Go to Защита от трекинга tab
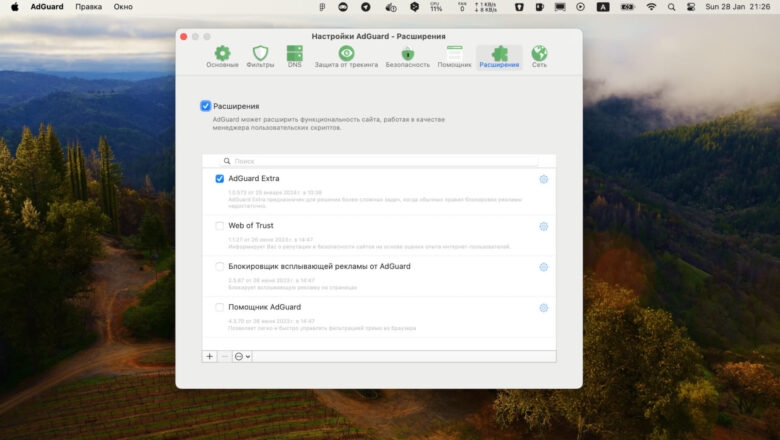This screenshot has width=780, height=440. point(346,57)
